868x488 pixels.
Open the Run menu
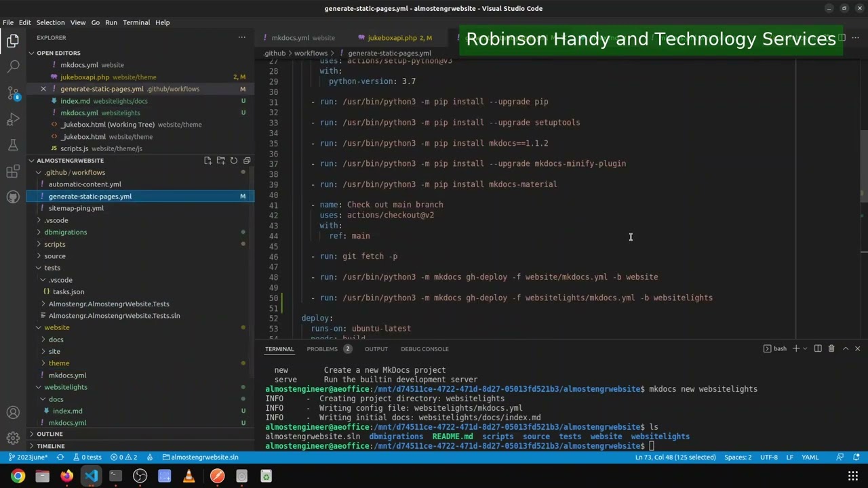(111, 22)
